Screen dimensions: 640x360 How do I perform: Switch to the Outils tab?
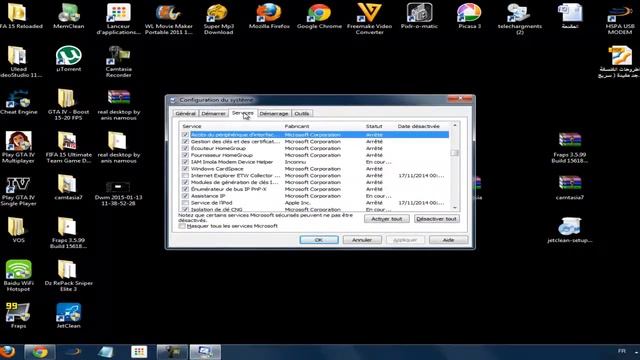[x=302, y=113]
